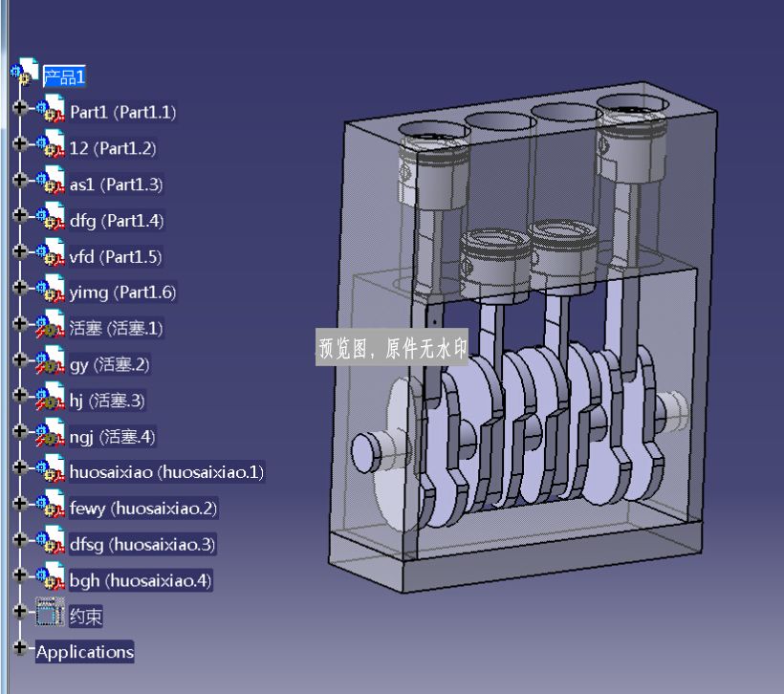
Task: Expand the as1 (Part1.3) node
Action: point(20,179)
